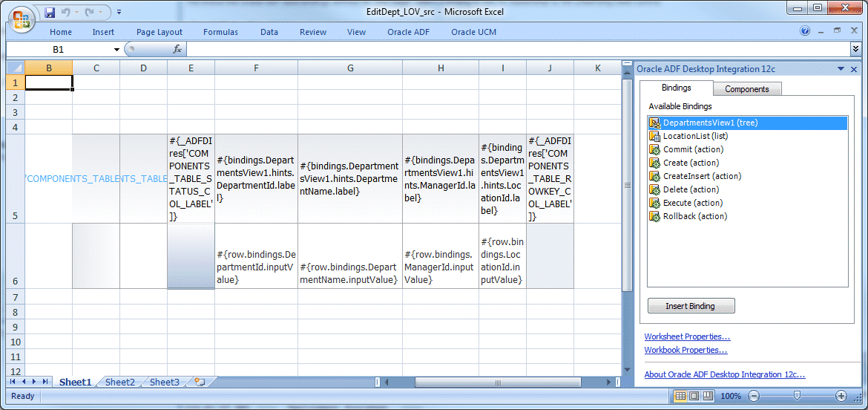The height and width of the screenshot is (410, 868).
Task: Switch to the Bindings pane tab
Action: coord(676,88)
